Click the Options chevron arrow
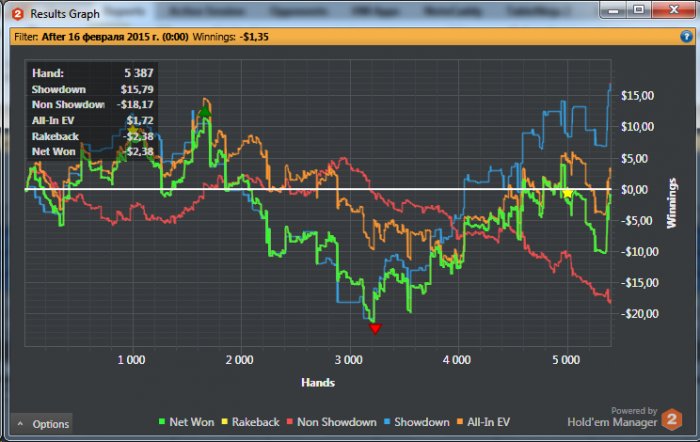This screenshot has width=700, height=442. tap(20, 423)
